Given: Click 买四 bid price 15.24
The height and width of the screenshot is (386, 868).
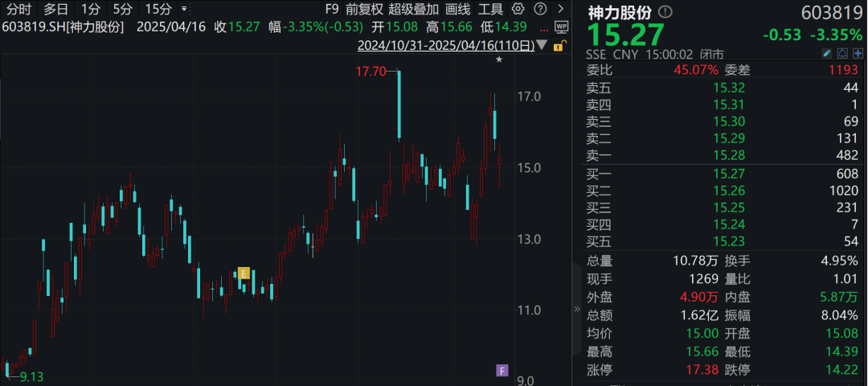Looking at the screenshot, I should click(728, 224).
